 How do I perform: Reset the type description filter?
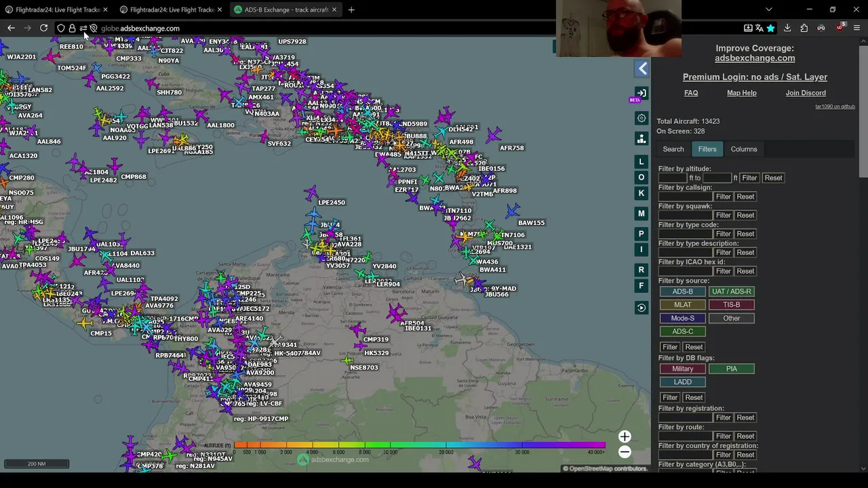click(745, 252)
